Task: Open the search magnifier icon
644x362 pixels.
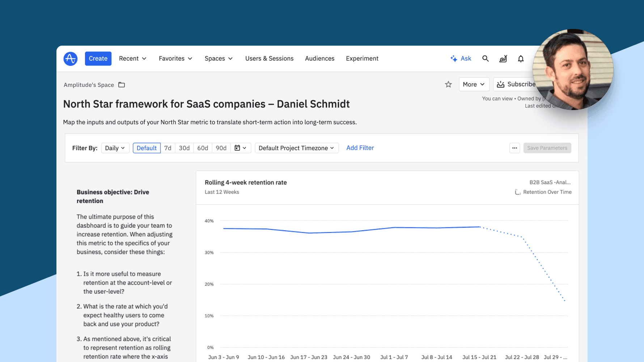Action: [x=486, y=59]
